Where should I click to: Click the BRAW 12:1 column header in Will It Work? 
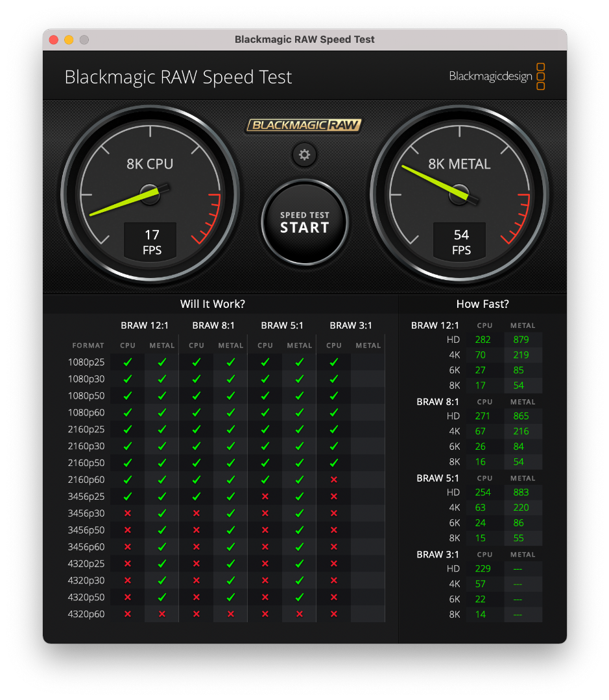pos(145,325)
